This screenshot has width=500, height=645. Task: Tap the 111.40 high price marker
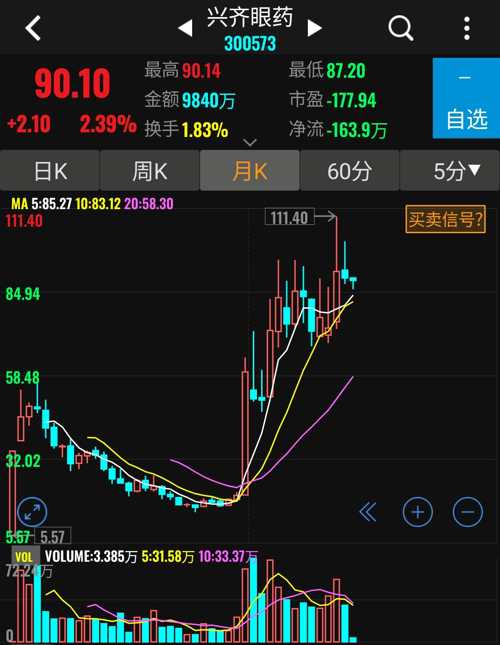pyautogui.click(x=289, y=217)
